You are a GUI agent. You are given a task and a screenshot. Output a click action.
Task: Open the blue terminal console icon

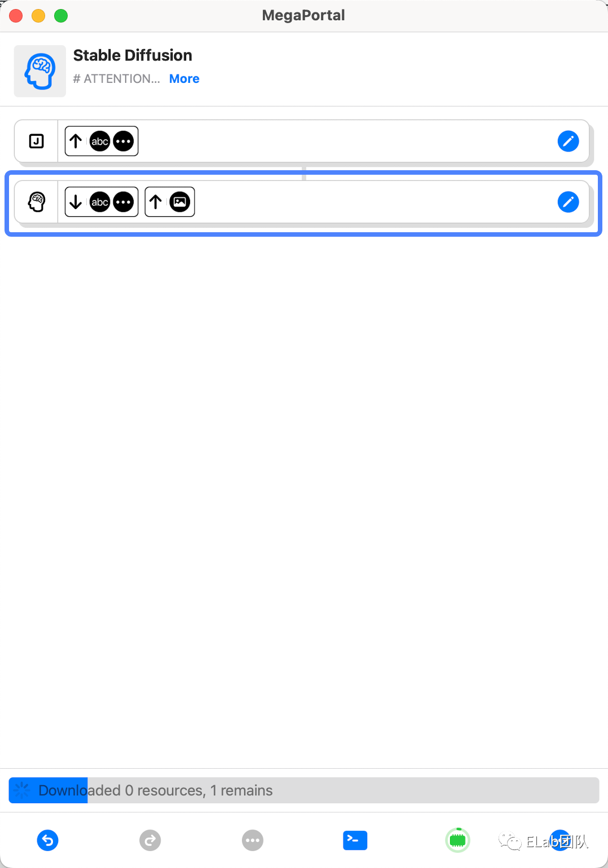355,840
